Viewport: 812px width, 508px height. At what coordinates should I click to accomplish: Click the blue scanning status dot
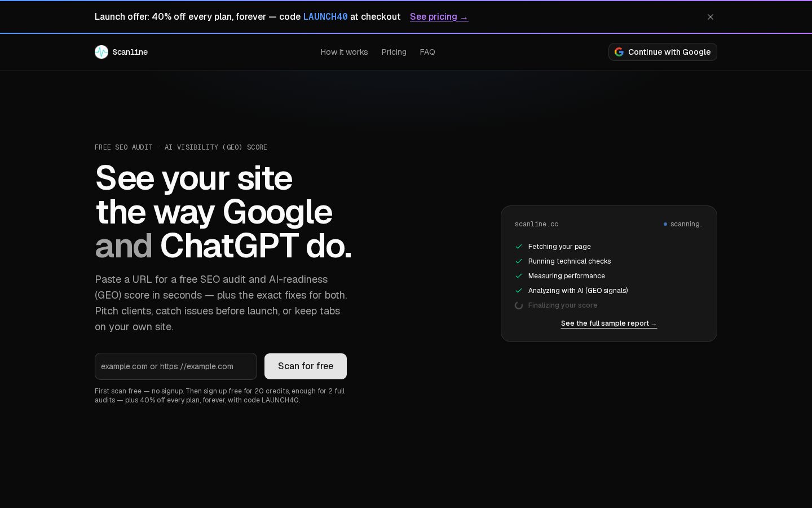pyautogui.click(x=665, y=224)
